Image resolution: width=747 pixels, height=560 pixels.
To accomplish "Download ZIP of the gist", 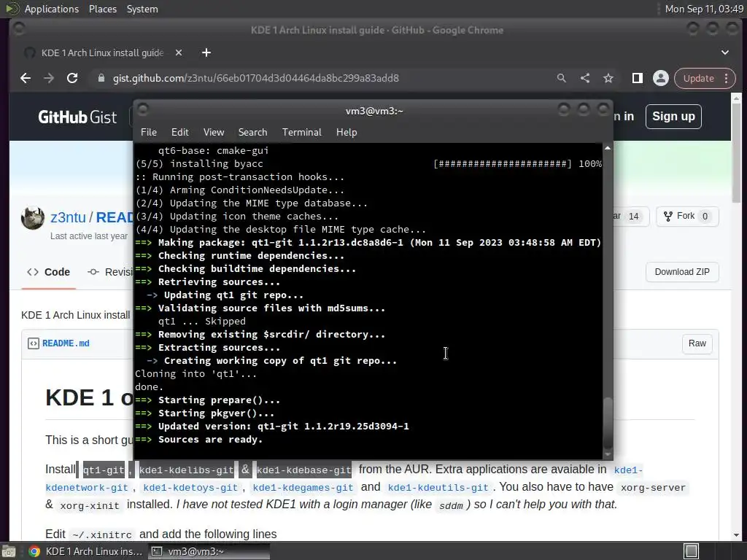I will tap(682, 272).
